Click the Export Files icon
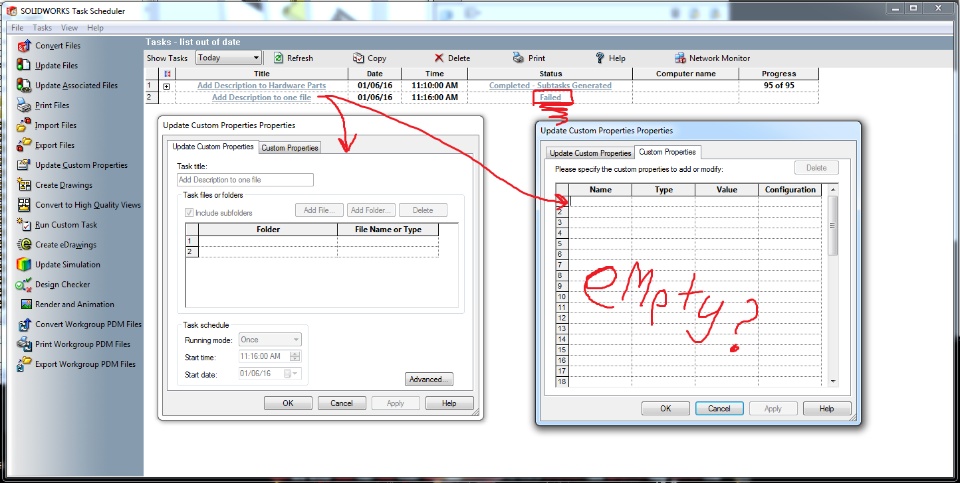The image size is (960, 483). tap(24, 145)
